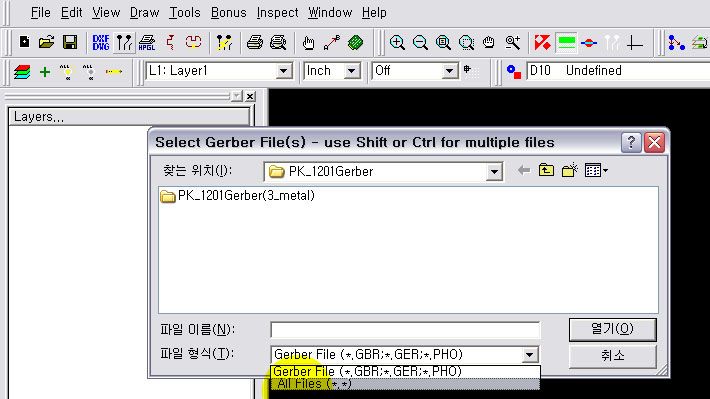Print using the printer icon
710x399 pixels.
point(254,43)
